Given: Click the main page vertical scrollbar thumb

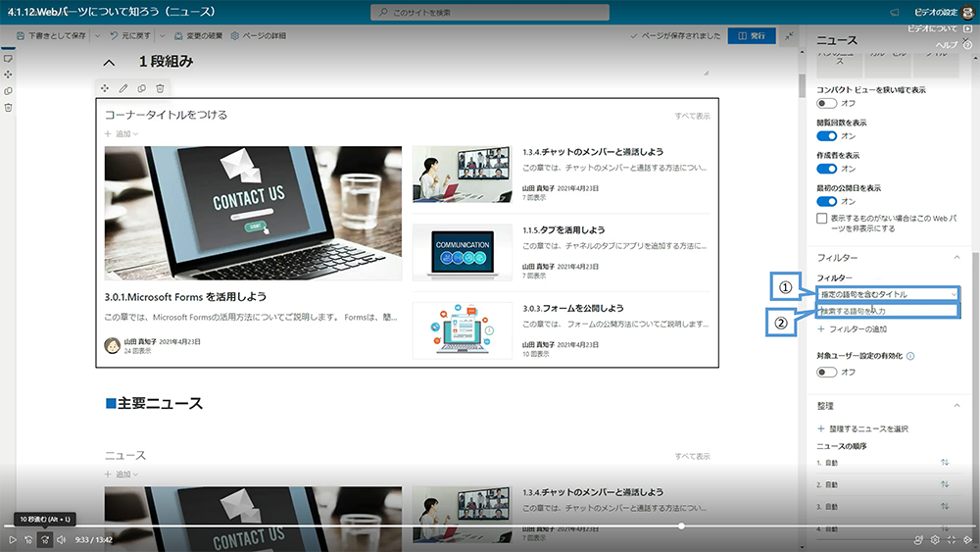Looking at the screenshot, I should point(802,85).
